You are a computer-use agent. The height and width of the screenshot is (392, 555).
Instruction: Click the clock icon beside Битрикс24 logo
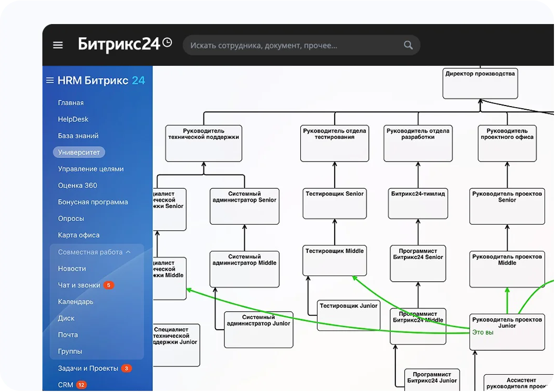pyautogui.click(x=167, y=42)
